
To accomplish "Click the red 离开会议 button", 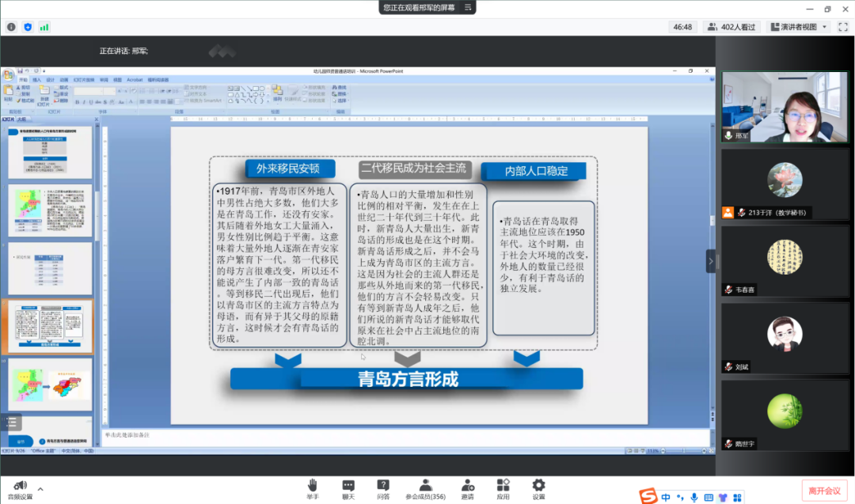I will point(823,491).
